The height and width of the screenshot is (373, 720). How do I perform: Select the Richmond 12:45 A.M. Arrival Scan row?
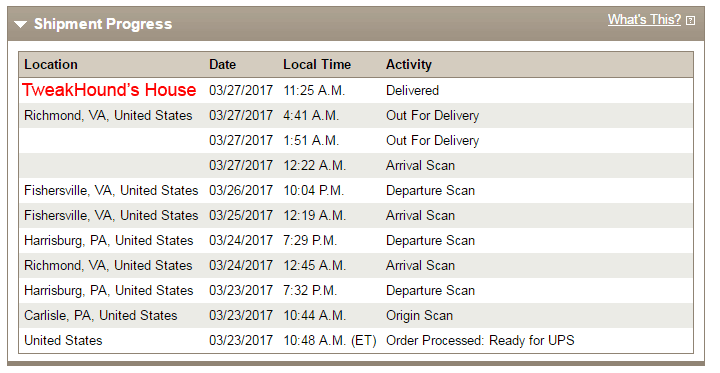point(356,266)
